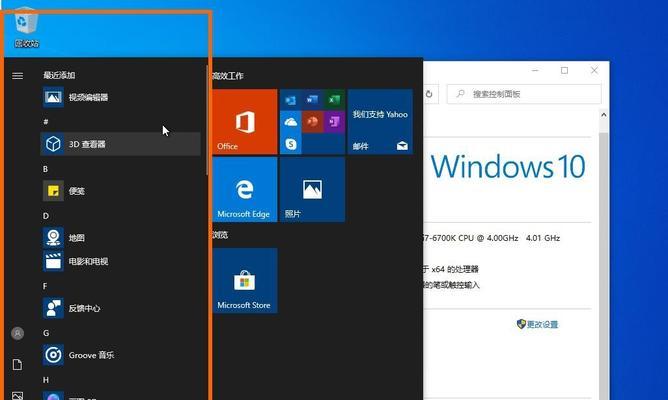Open the Mail tile (邮件)
This screenshot has width=668, height=400.
coord(380,121)
